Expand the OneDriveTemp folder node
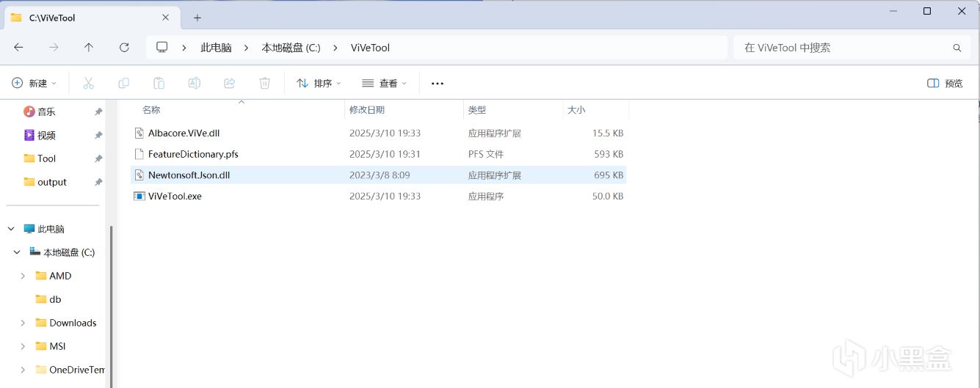The width and height of the screenshot is (980, 388). click(x=23, y=370)
